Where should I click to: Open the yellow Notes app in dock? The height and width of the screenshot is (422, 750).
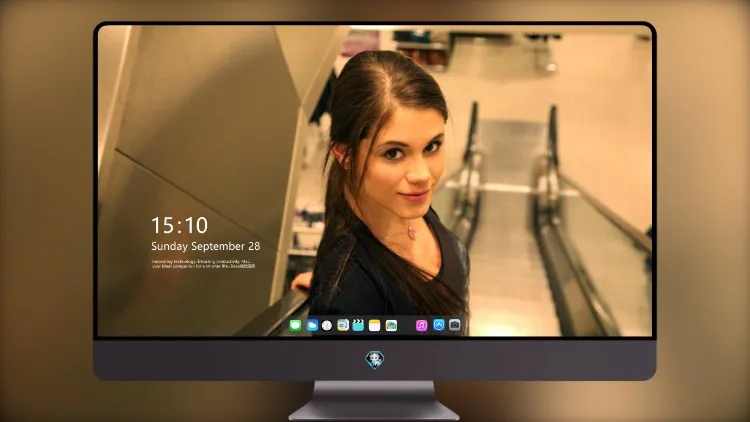pos(375,326)
